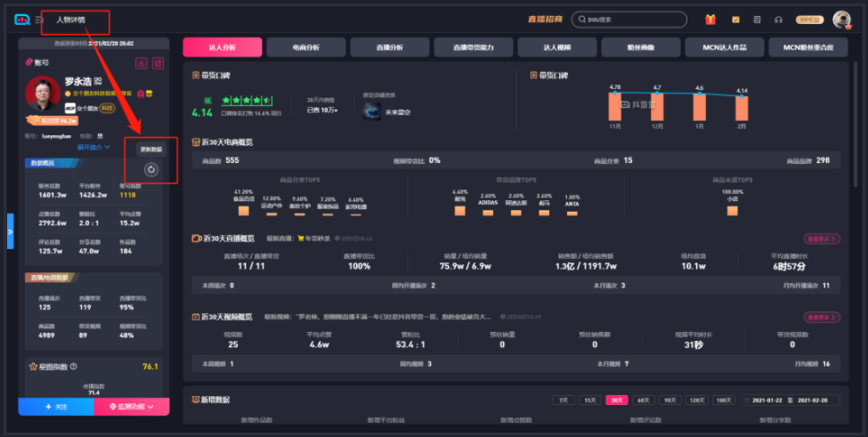Click the help icon beside 星图指数
The width and height of the screenshot is (868, 437).
tap(73, 366)
